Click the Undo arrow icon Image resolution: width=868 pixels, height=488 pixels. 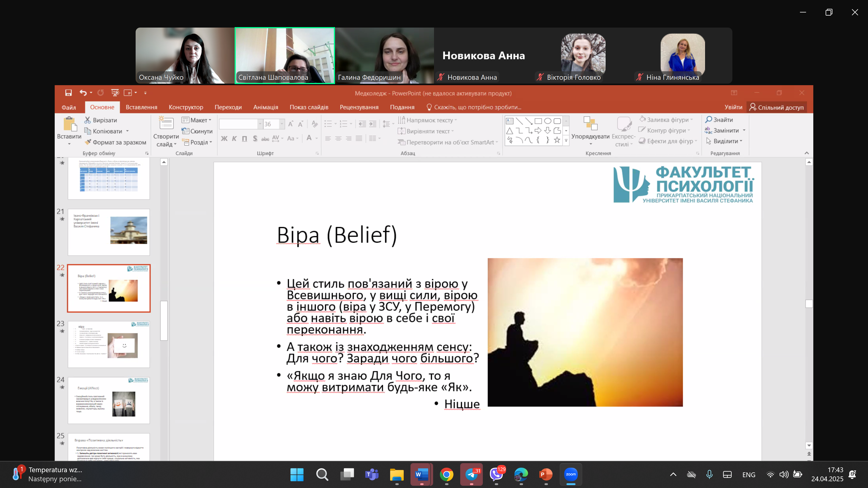(83, 93)
